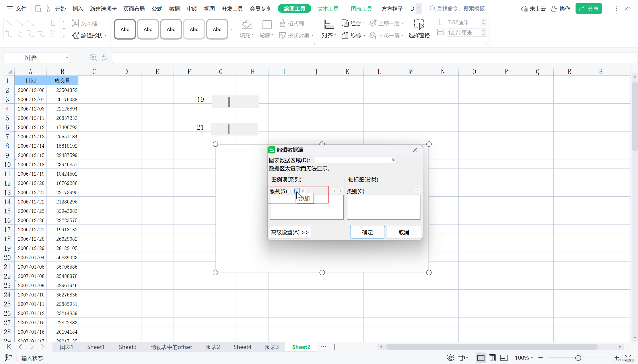The image size is (638, 364).
Task: Click the vertical scrollbar thumb
Action: coord(634,116)
